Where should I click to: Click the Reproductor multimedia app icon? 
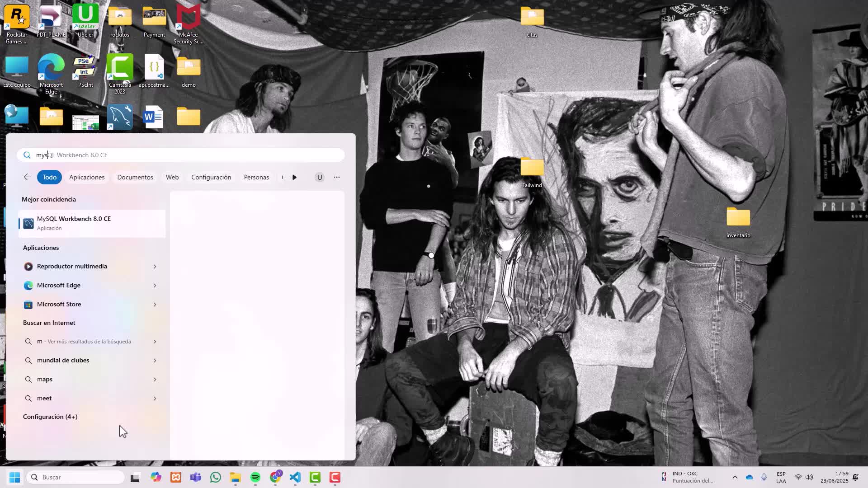pos(28,267)
